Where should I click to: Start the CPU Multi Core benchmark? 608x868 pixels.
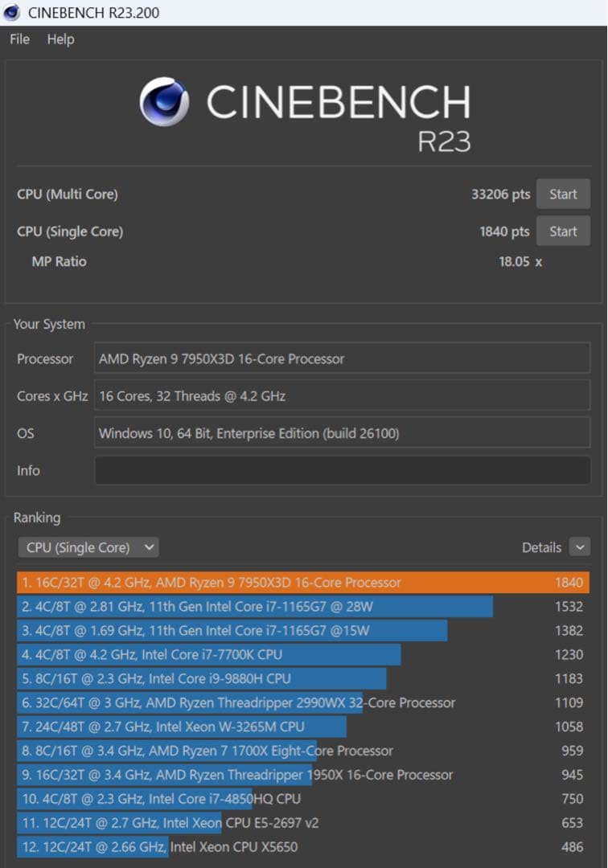[x=563, y=194]
